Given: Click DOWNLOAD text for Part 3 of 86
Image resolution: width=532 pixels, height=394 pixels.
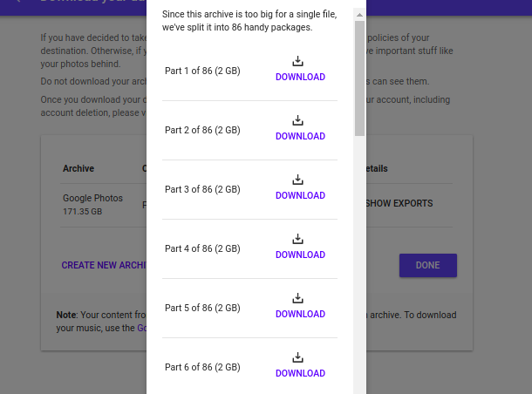Looking at the screenshot, I should (x=300, y=195).
